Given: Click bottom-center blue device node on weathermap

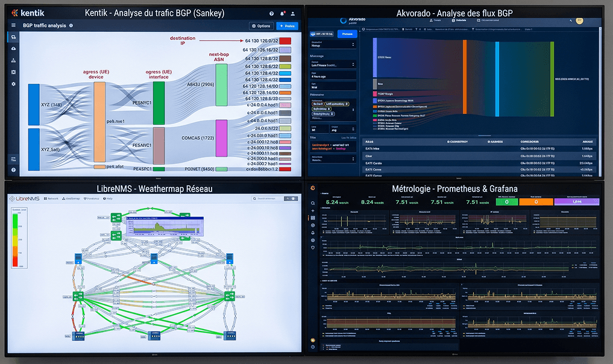Looking at the screenshot, I should point(155,336).
